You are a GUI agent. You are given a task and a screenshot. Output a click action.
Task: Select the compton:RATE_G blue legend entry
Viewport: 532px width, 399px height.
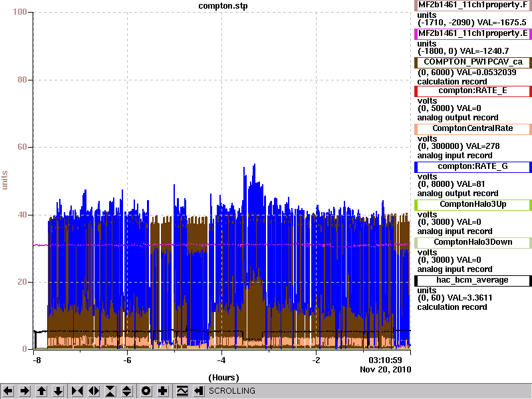click(x=473, y=167)
